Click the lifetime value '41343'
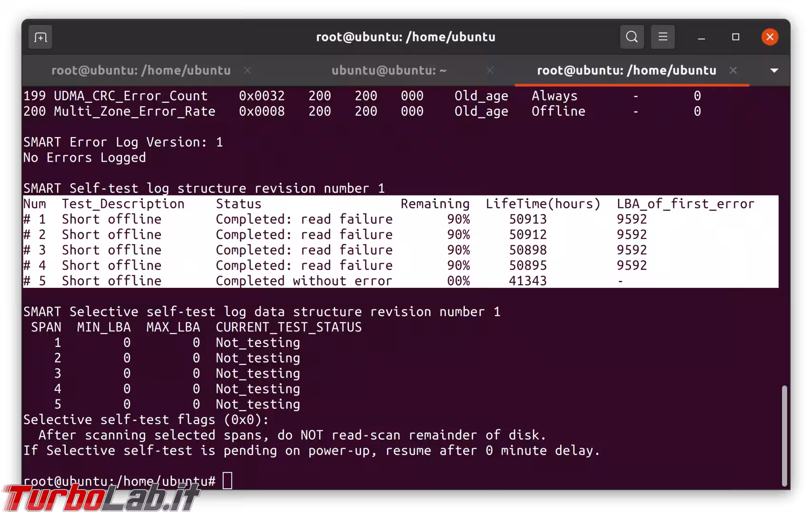Screen dimensions: 812x514 pyautogui.click(x=528, y=281)
